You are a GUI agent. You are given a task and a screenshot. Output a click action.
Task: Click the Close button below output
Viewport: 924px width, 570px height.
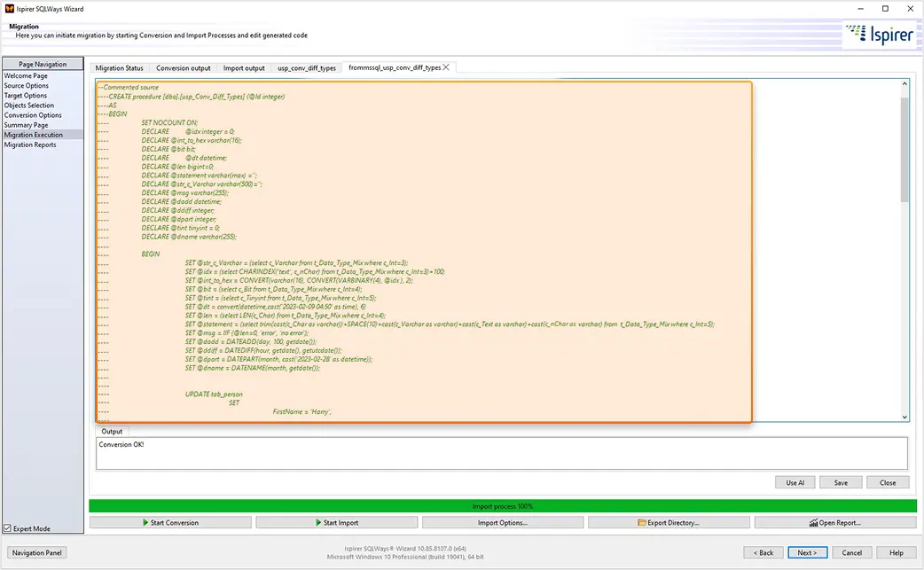tap(888, 482)
